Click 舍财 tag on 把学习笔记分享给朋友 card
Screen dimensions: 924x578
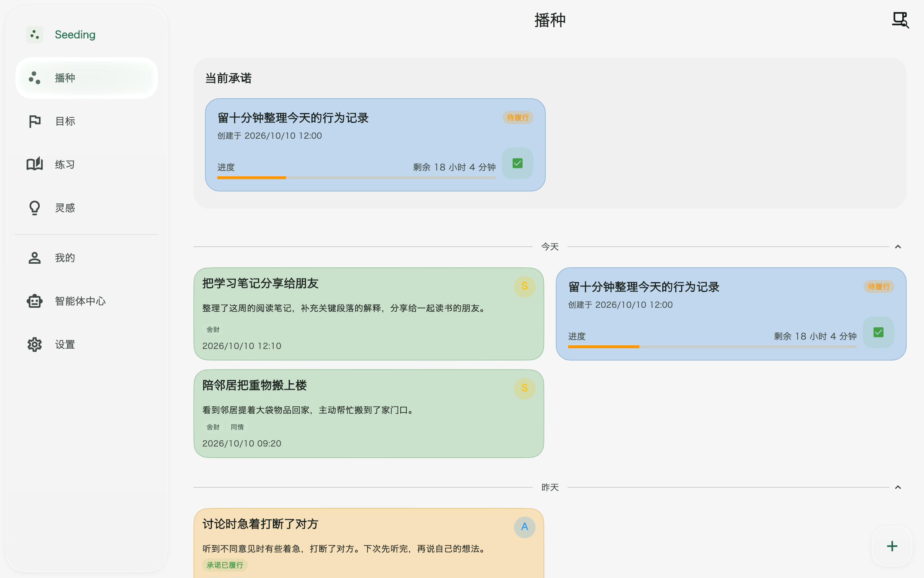213,329
